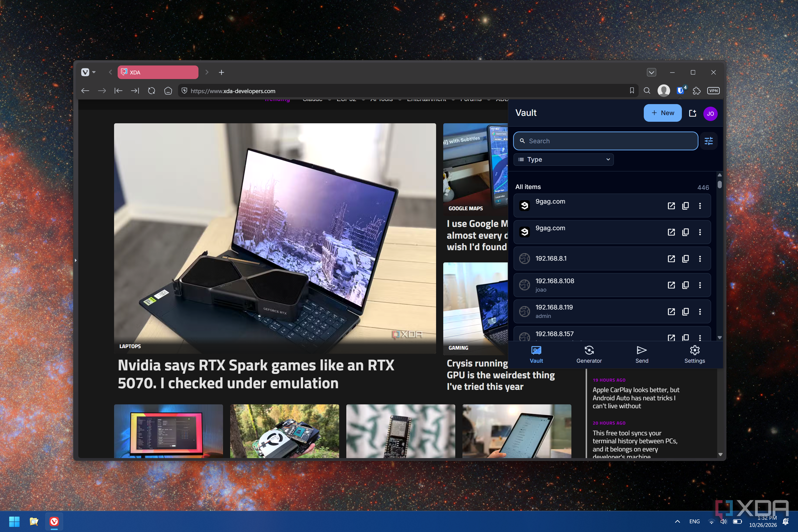This screenshot has width=798, height=532.
Task: Open a new browser tab
Action: [x=221, y=72]
